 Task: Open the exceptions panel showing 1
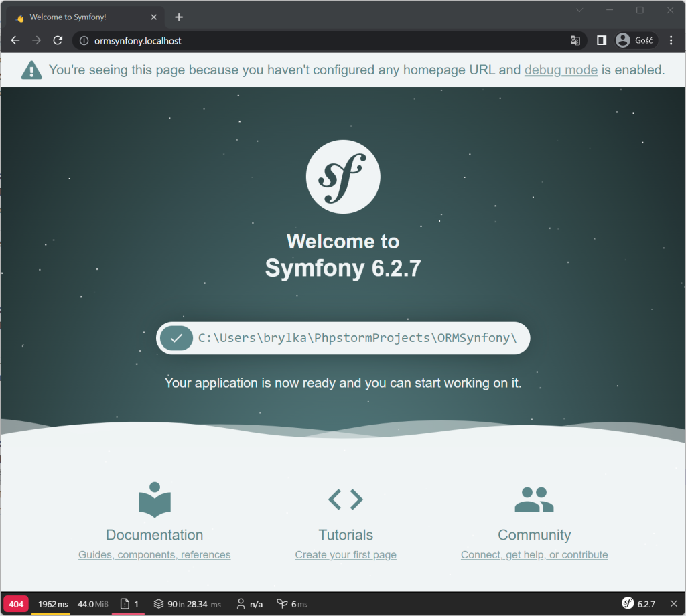129,604
